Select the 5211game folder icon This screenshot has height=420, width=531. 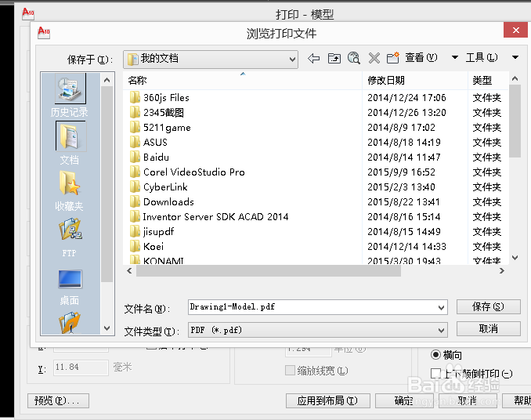click(135, 128)
